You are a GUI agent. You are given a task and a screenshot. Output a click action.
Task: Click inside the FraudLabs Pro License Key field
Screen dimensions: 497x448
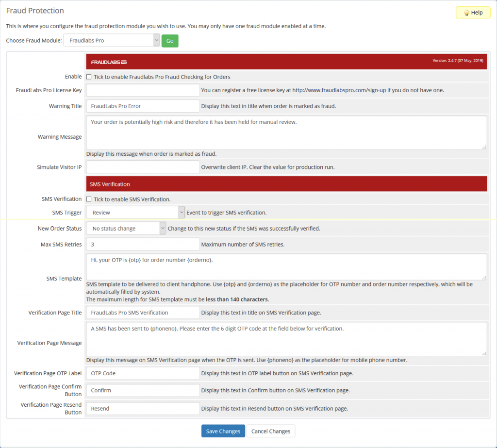[x=142, y=90]
